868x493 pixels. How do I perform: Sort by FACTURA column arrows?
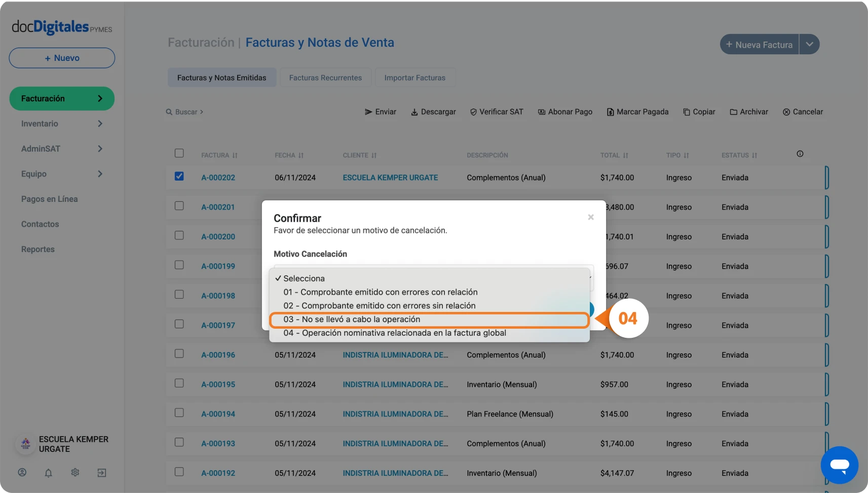(x=235, y=156)
